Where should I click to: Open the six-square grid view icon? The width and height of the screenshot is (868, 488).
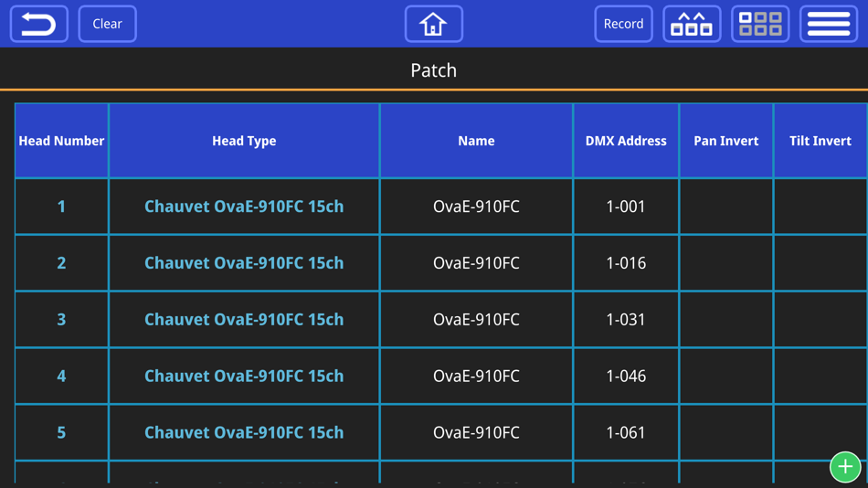click(760, 24)
